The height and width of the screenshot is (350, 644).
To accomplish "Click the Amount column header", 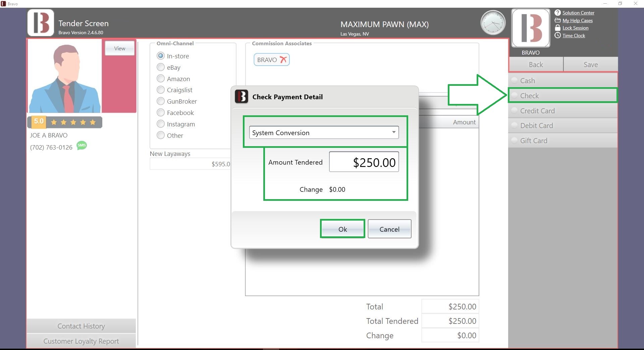I will (x=464, y=122).
